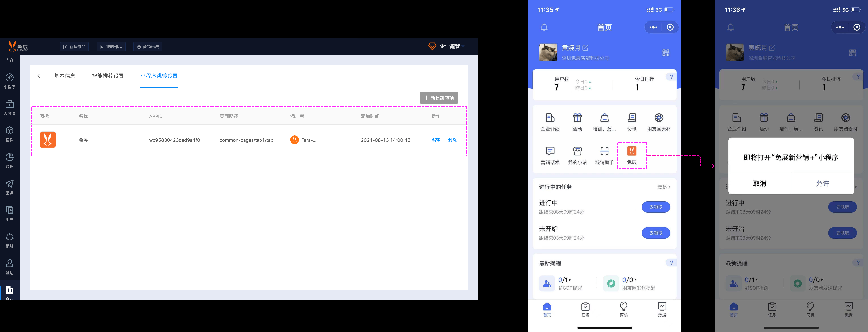Open the 用户 sidebar section
This screenshot has width=868, height=332.
coord(9,214)
